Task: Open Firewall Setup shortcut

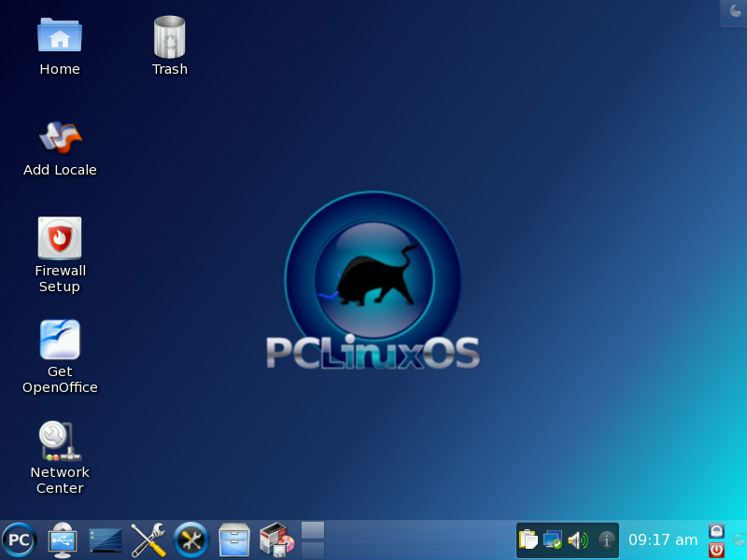Action: [x=60, y=239]
